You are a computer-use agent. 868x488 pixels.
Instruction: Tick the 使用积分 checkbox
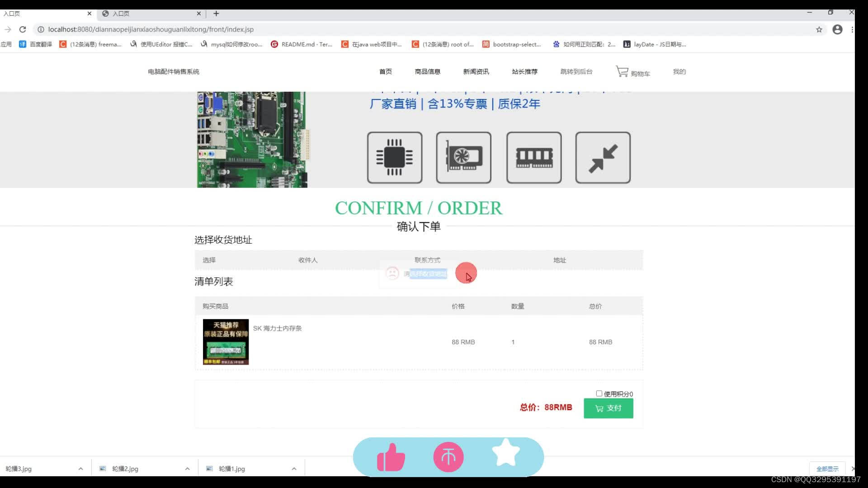tap(599, 394)
